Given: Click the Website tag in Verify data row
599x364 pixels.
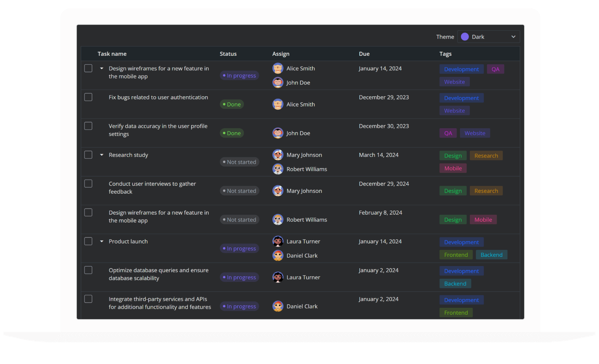Looking at the screenshot, I should tap(475, 133).
